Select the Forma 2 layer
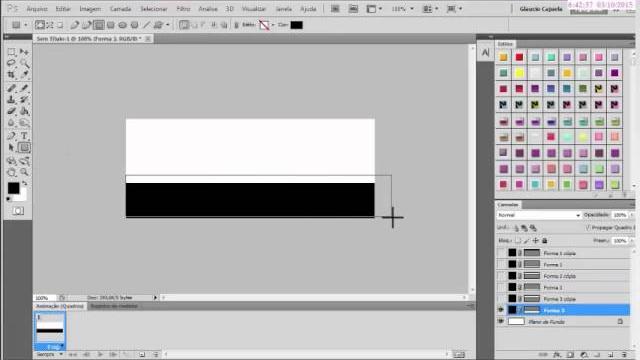The height and width of the screenshot is (360, 640). 564,287
